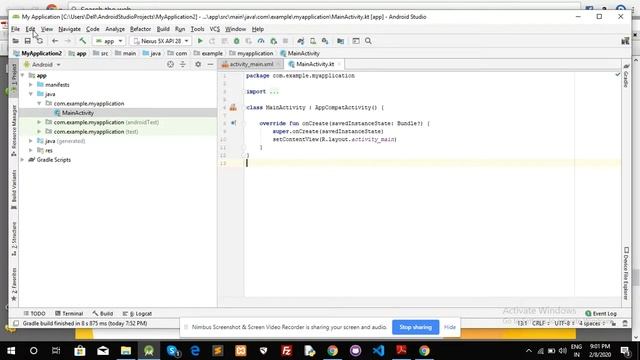
Task: Open the Refactor menu
Action: point(140,29)
